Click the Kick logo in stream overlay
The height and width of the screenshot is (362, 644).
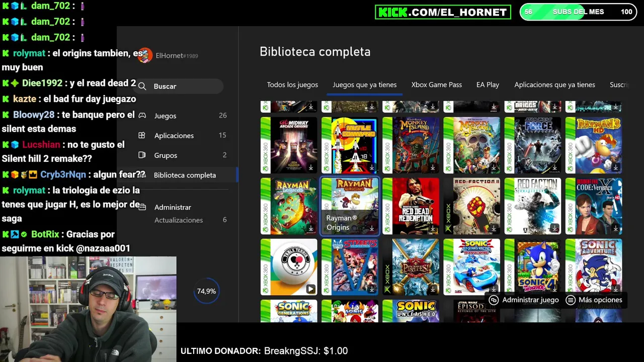click(392, 12)
